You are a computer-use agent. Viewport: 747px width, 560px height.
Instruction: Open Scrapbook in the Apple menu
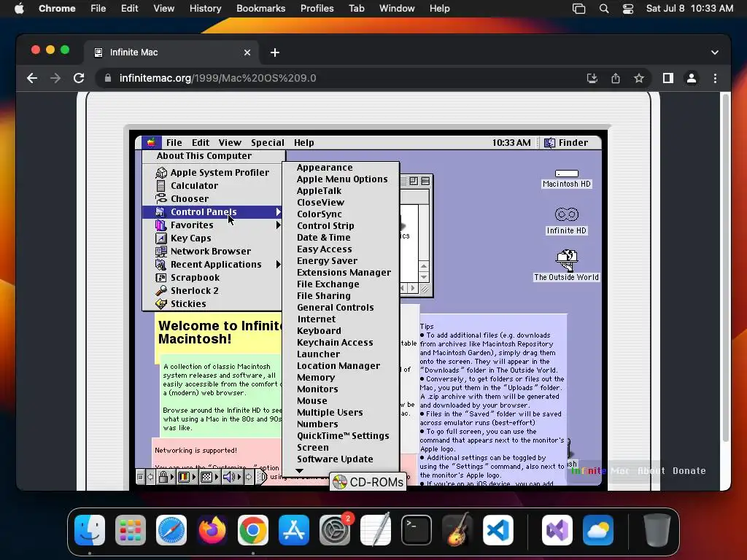pyautogui.click(x=212, y=277)
